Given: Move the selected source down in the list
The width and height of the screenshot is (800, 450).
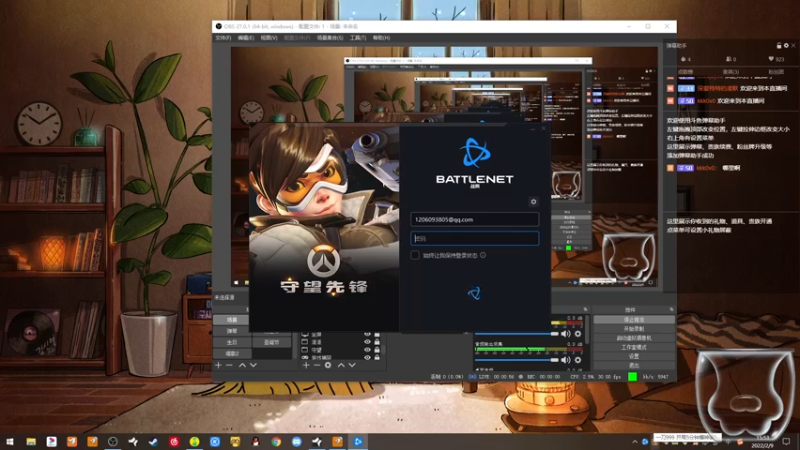Looking at the screenshot, I should pos(352,365).
